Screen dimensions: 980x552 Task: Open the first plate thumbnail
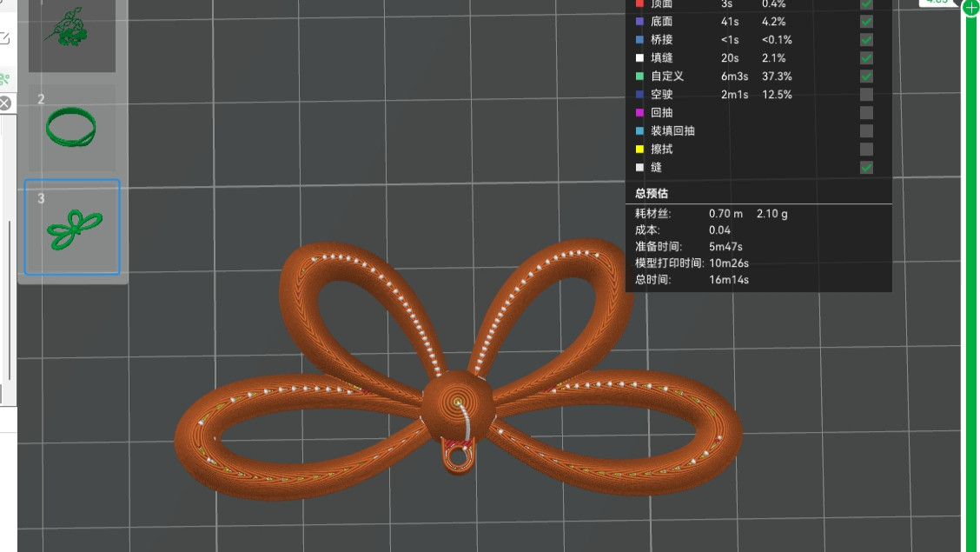tap(72, 33)
